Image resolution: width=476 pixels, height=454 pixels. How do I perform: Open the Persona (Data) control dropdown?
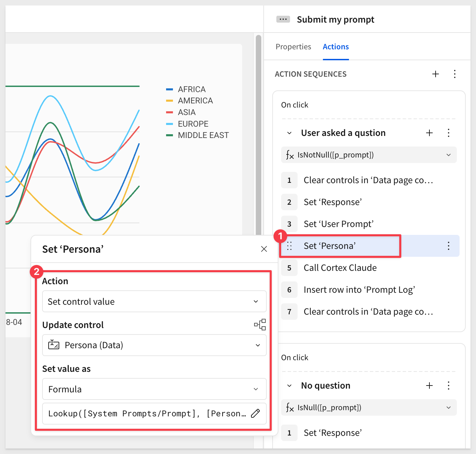(154, 345)
